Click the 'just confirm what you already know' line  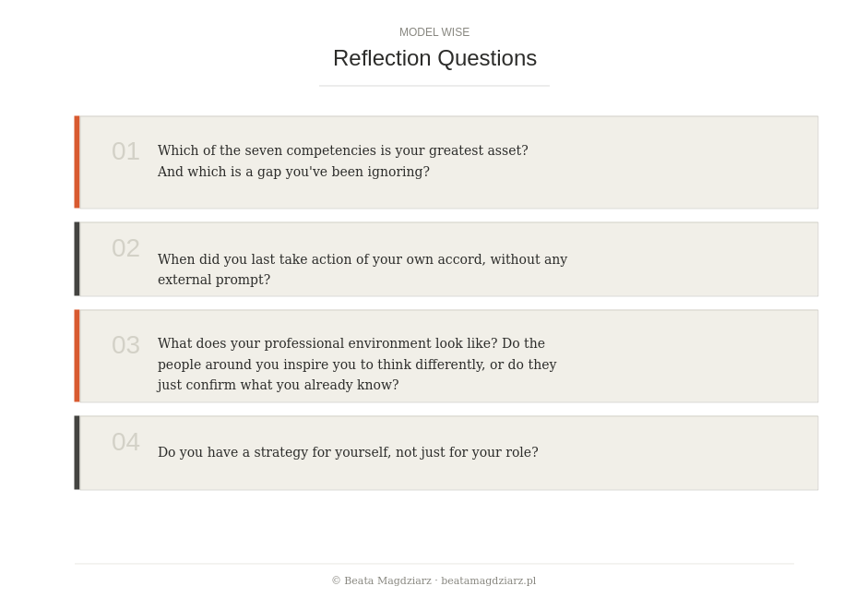(x=278, y=385)
